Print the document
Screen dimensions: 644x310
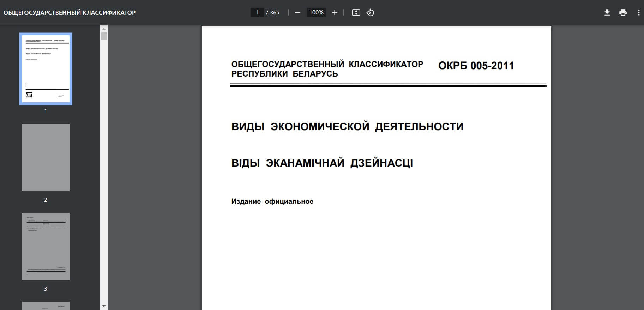pyautogui.click(x=623, y=13)
